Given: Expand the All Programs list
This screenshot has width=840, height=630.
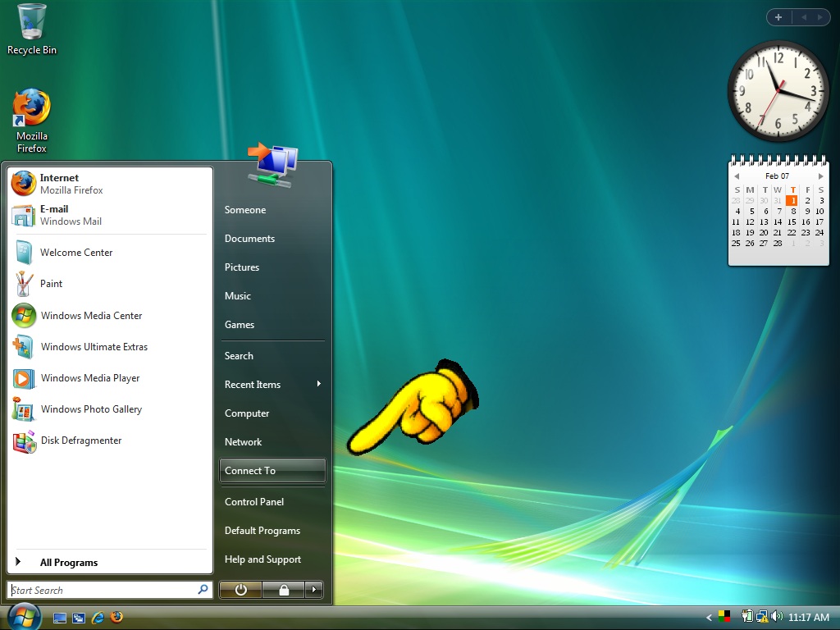Looking at the screenshot, I should tap(110, 563).
